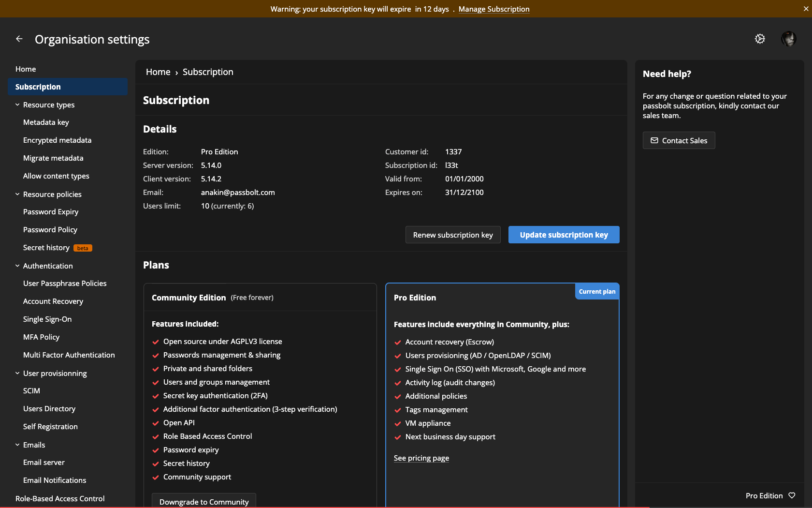The width and height of the screenshot is (812, 508).
Task: Click the server version 5.14.0 value
Action: point(211,165)
